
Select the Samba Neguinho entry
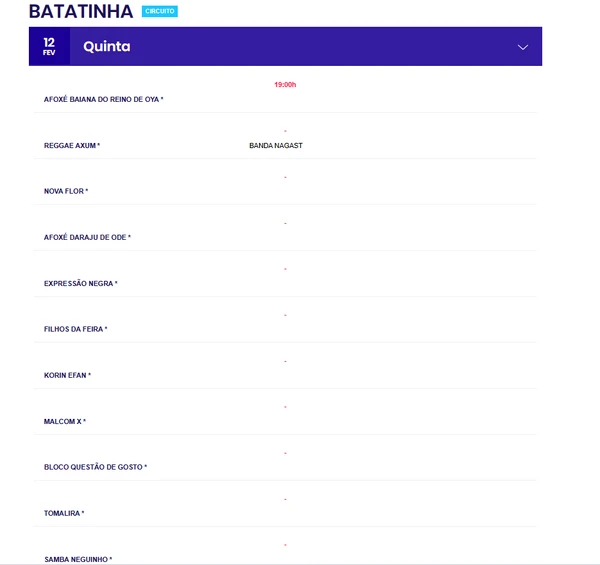(78, 559)
